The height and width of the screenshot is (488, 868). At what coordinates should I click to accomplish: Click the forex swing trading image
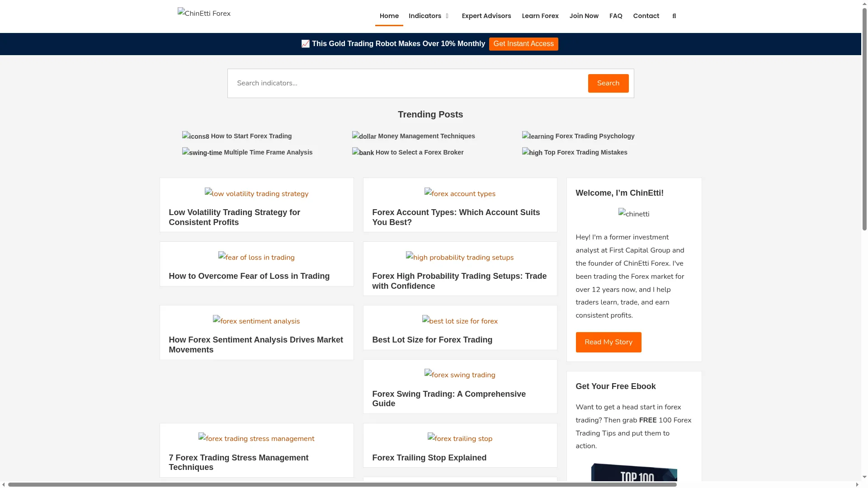click(460, 375)
